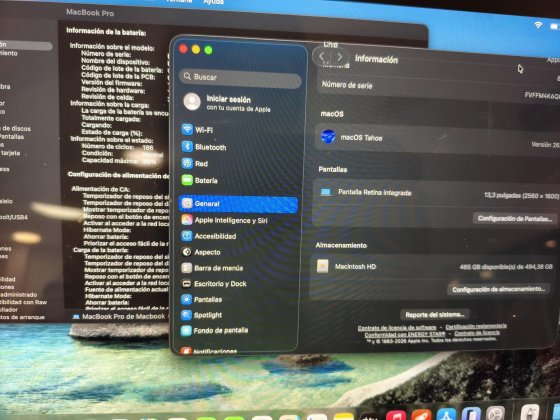Select the Accesibilidad icon

pyautogui.click(x=187, y=236)
